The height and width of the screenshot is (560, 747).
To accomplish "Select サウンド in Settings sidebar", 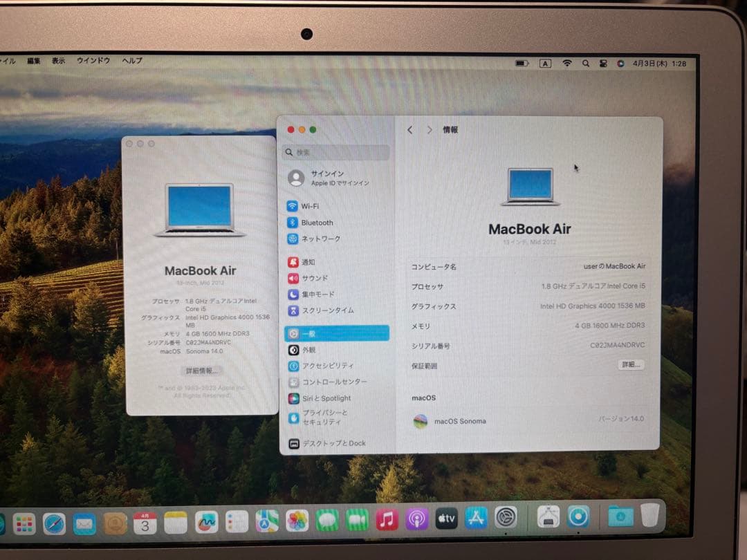I will pos(336,278).
